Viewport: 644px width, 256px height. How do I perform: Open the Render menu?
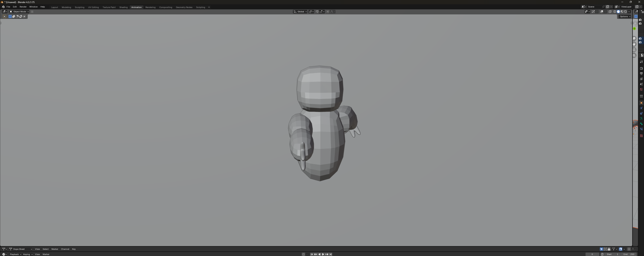tap(23, 7)
